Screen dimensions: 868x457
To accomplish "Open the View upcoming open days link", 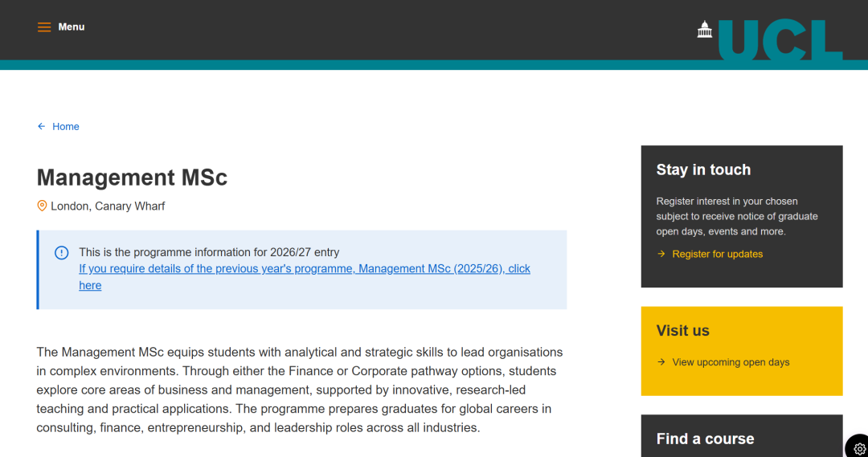I will click(731, 362).
